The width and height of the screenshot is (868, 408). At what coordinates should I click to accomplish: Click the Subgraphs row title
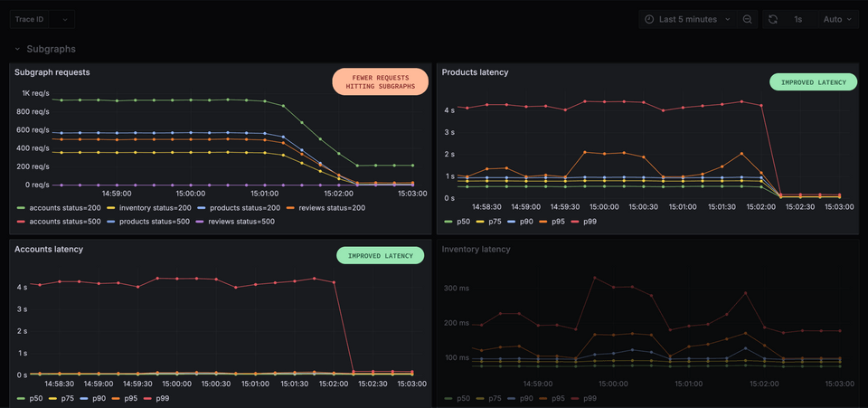51,49
